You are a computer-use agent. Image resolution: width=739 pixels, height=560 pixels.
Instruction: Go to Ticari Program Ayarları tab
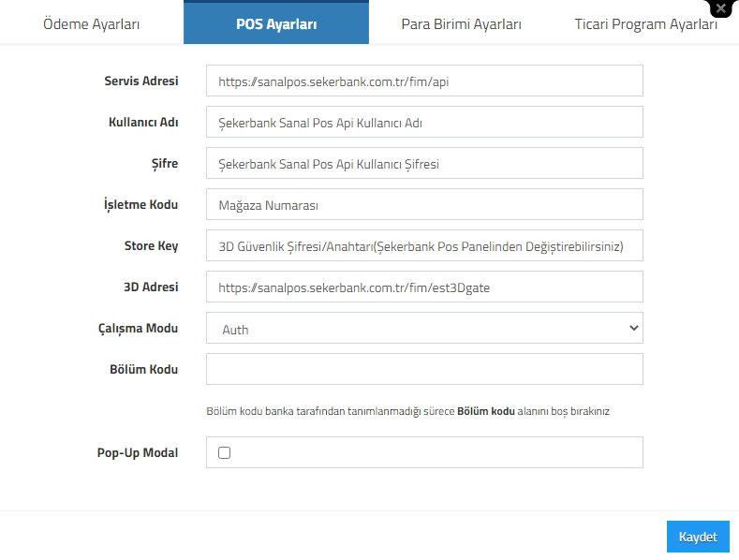click(645, 23)
